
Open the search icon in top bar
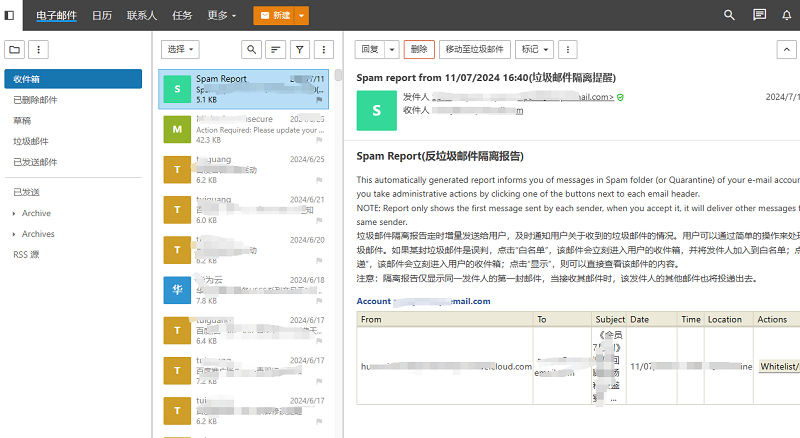click(x=729, y=15)
